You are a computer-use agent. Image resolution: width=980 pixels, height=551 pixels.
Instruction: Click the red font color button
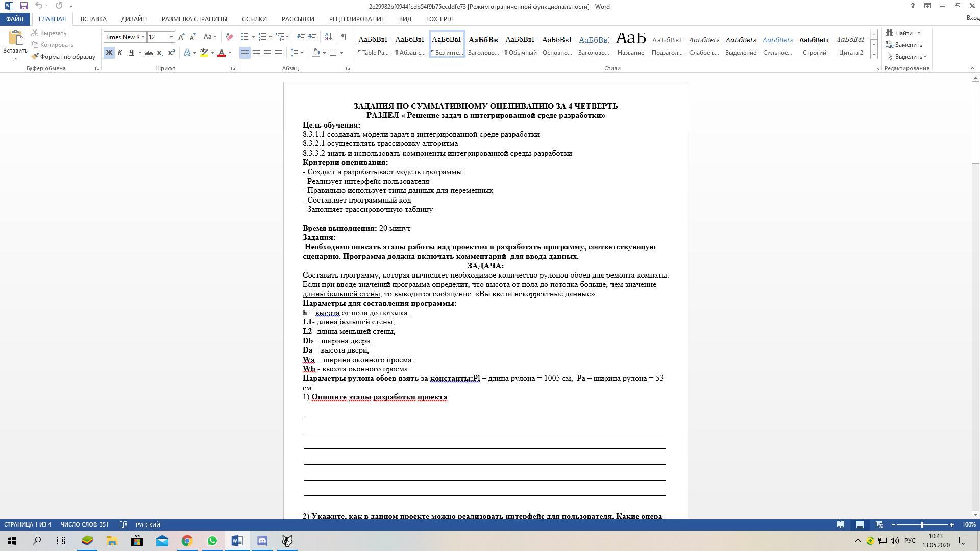[222, 53]
